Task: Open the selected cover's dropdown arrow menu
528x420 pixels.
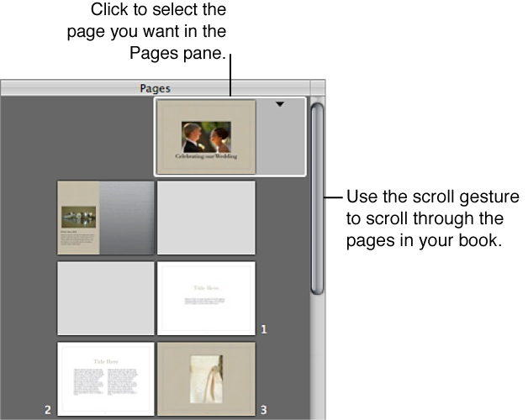Action: pyautogui.click(x=280, y=104)
